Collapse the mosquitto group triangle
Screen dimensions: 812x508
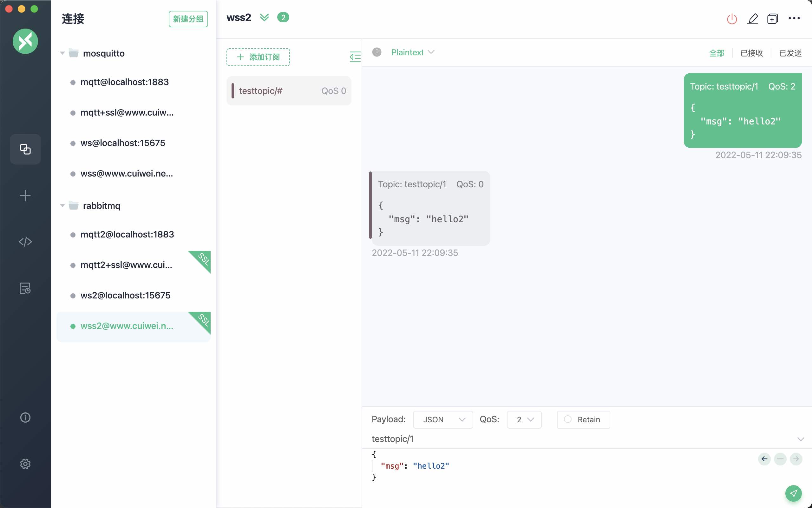[x=62, y=53]
